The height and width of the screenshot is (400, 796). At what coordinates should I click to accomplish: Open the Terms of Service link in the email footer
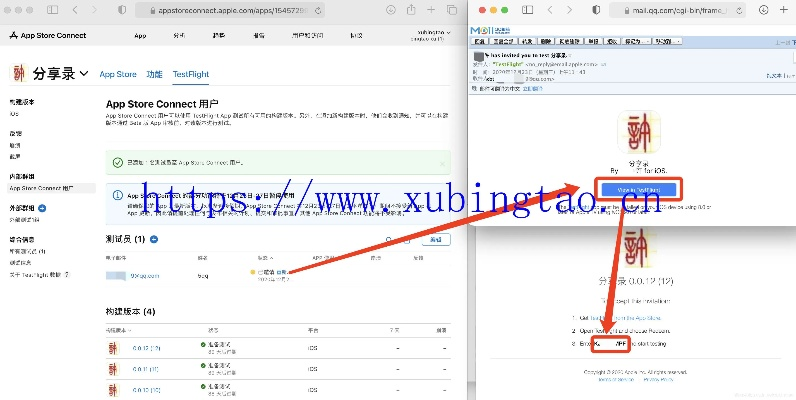[616, 380]
